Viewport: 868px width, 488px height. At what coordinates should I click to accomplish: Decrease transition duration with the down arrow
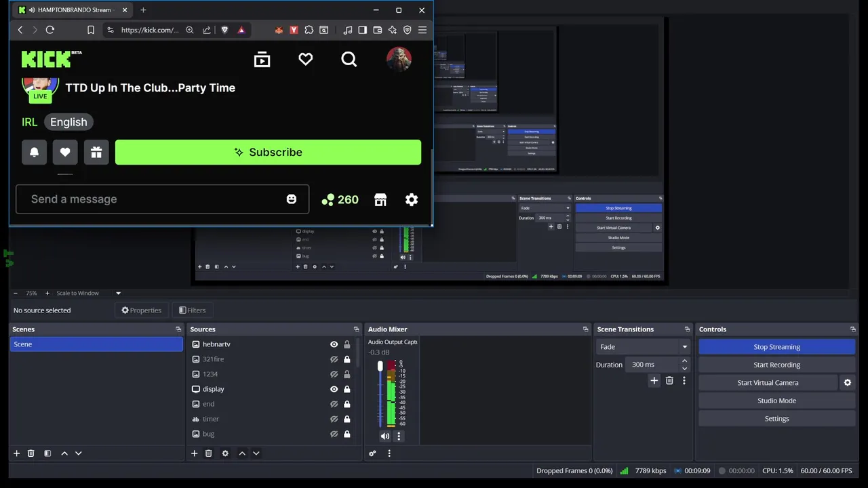(x=684, y=369)
